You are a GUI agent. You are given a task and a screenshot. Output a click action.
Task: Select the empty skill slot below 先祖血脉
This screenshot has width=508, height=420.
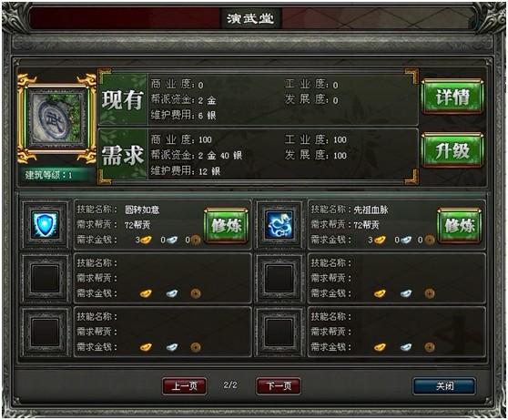tap(279, 279)
